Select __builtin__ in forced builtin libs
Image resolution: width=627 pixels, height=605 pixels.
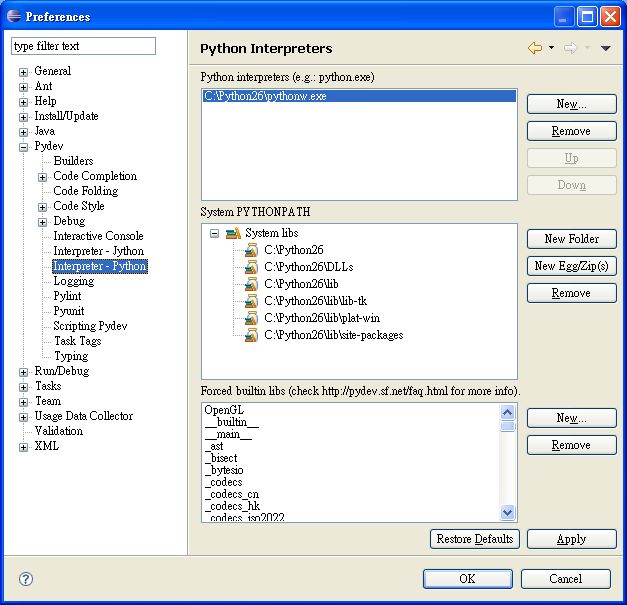tap(232, 422)
